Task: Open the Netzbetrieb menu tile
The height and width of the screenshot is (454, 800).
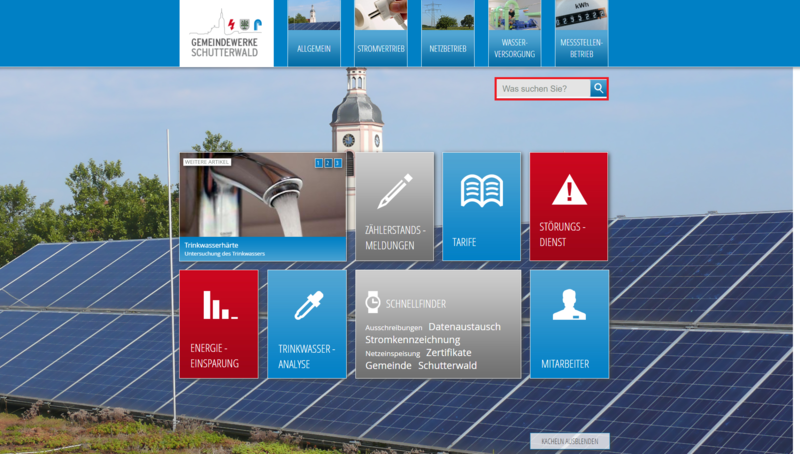Action: 447,33
